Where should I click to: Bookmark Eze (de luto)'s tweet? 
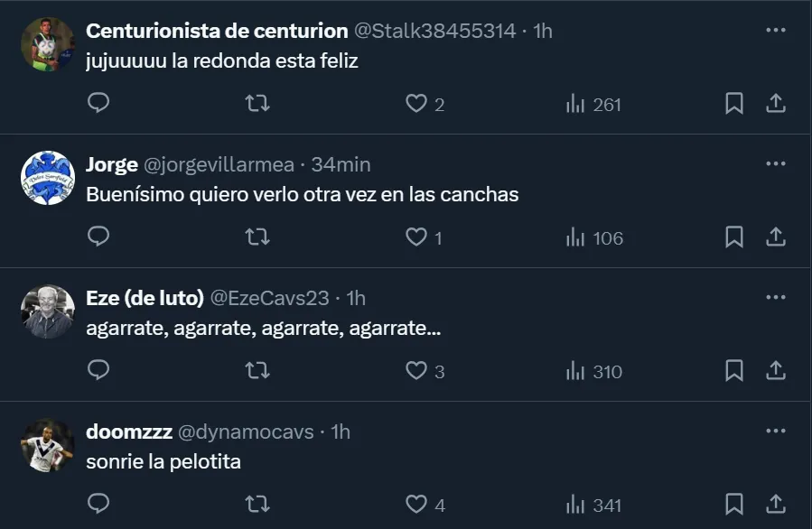point(734,371)
